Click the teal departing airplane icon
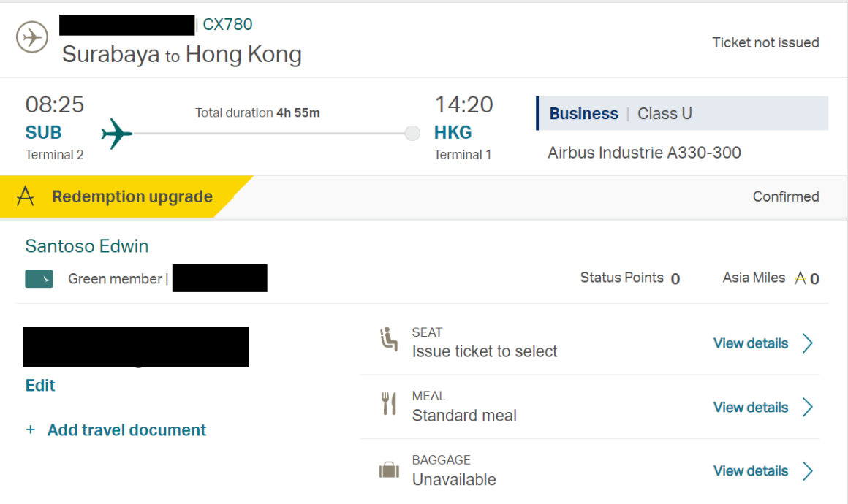This screenshot has width=848, height=504. coord(117,134)
